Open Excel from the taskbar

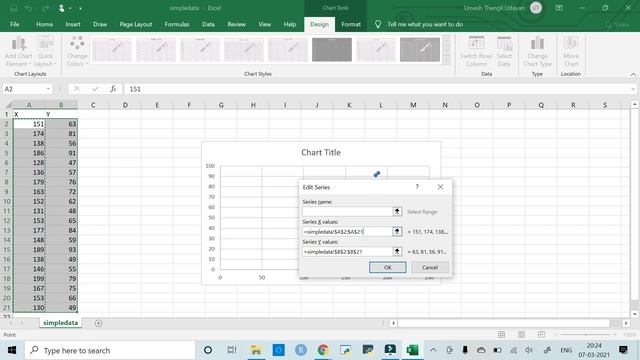(412, 350)
